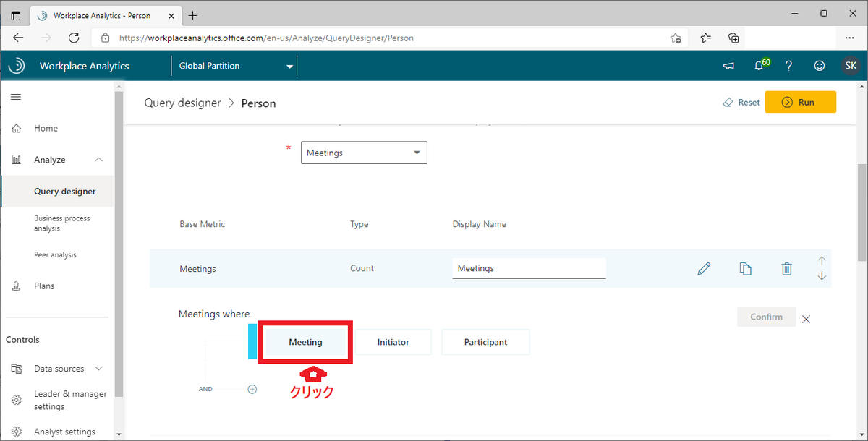
Task: Click the Confirm button
Action: click(766, 317)
